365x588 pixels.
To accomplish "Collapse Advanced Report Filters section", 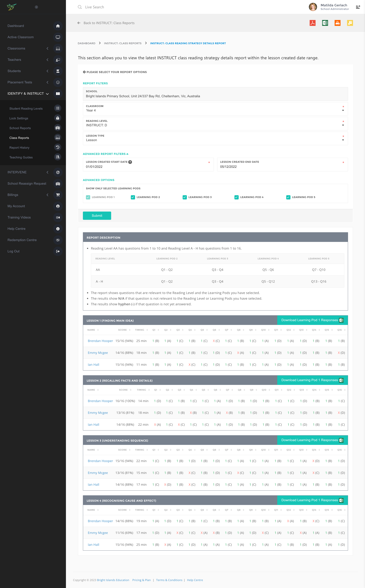I will pos(105,154).
